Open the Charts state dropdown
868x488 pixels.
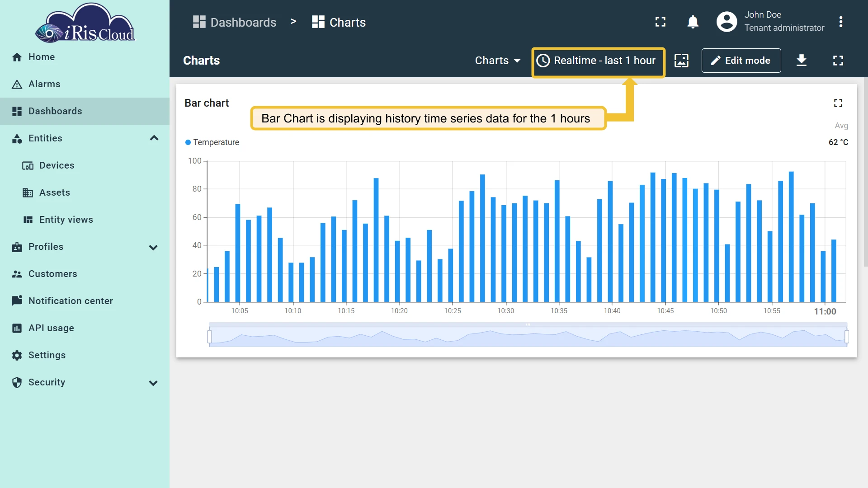point(498,61)
